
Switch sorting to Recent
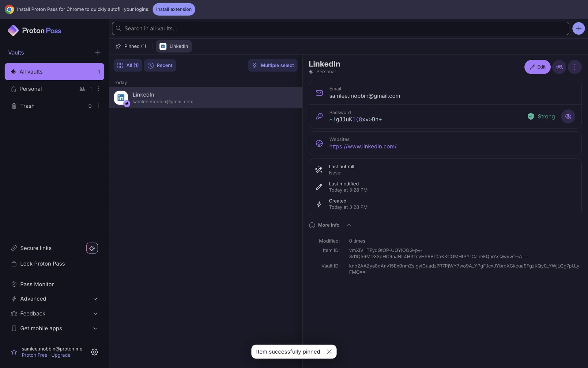(160, 65)
